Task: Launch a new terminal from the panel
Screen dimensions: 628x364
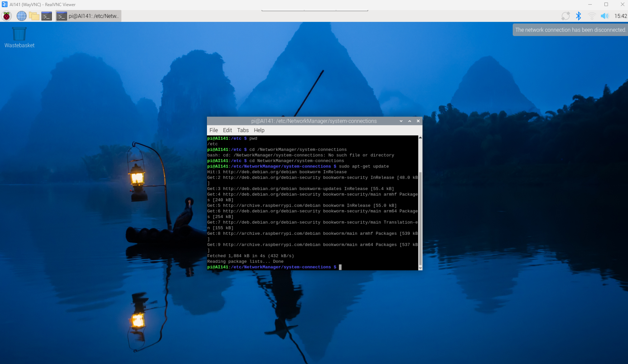Action: [x=47, y=16]
